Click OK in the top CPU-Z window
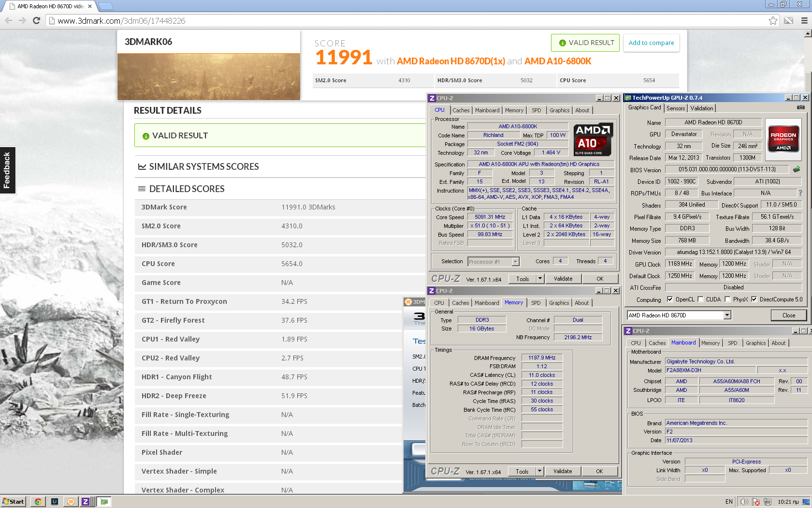The width and height of the screenshot is (812, 508). pyautogui.click(x=600, y=279)
